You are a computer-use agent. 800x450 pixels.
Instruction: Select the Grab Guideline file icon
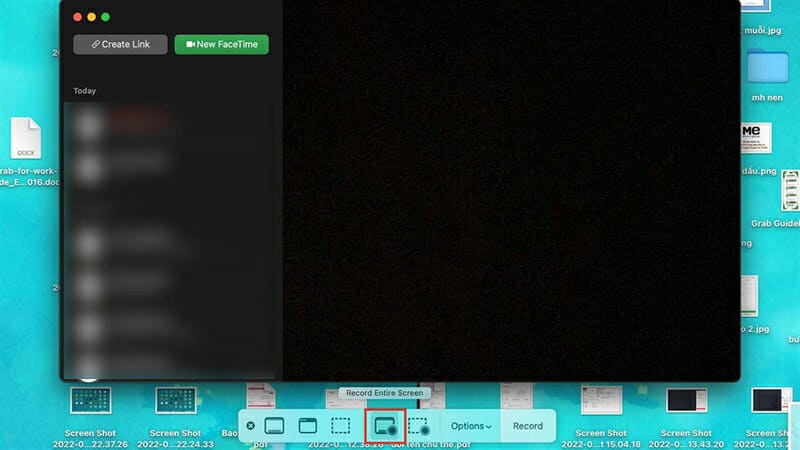(790, 189)
